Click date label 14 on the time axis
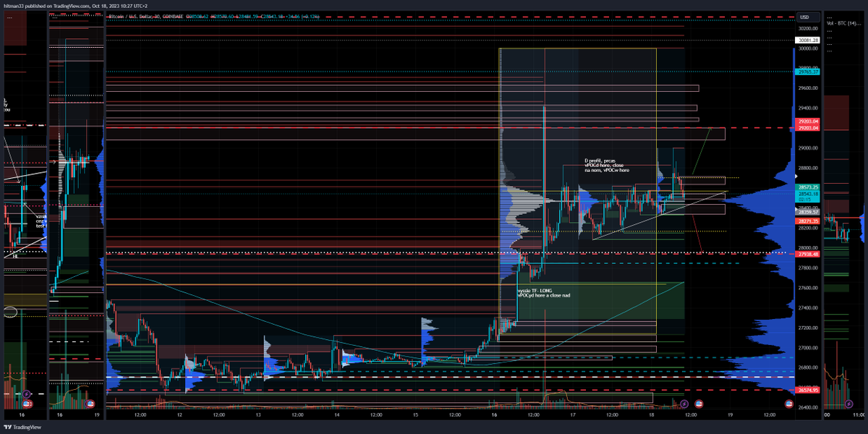This screenshot has height=434, width=868. pyautogui.click(x=337, y=415)
